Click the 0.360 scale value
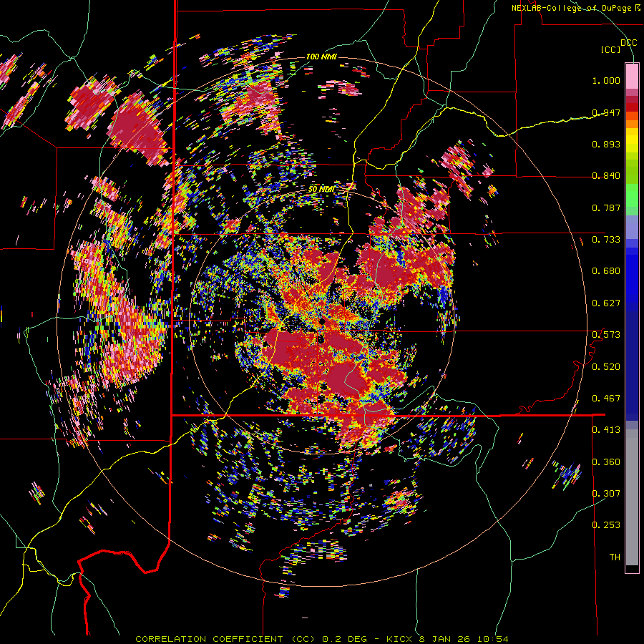644x644 pixels. click(606, 462)
